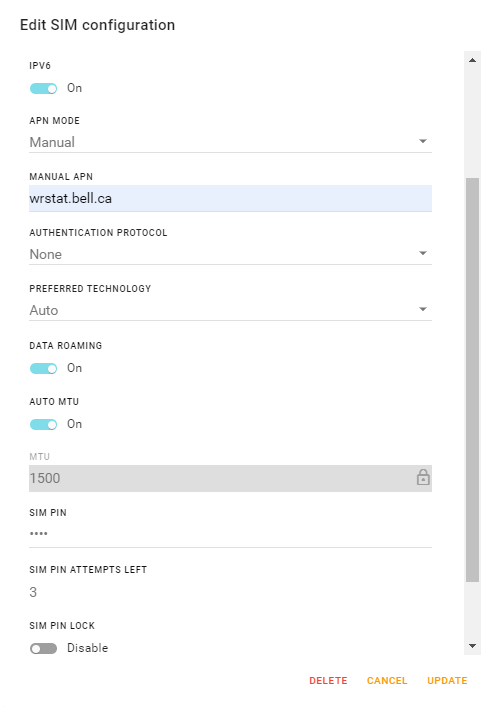
Task: Click UPDATE to save SIM configuration
Action: 447,680
